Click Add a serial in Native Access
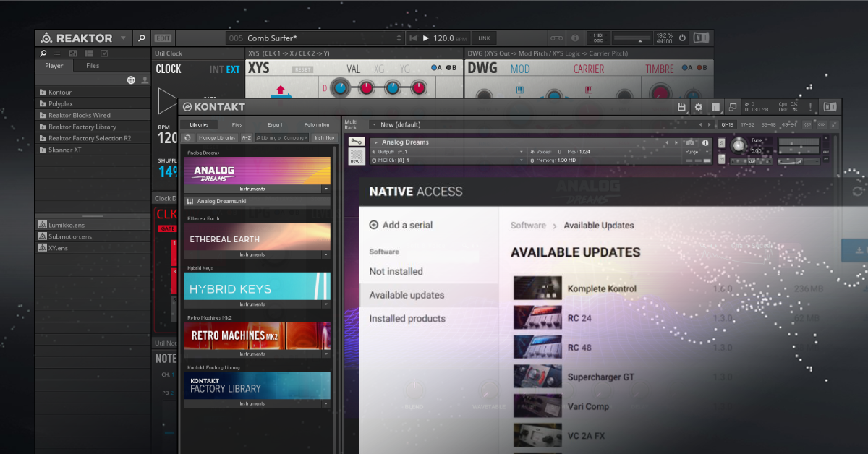Screen dimensions: 868x454 [401, 225]
